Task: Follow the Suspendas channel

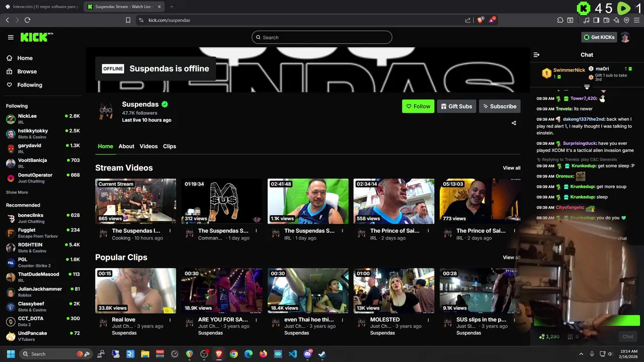Action: (418, 106)
